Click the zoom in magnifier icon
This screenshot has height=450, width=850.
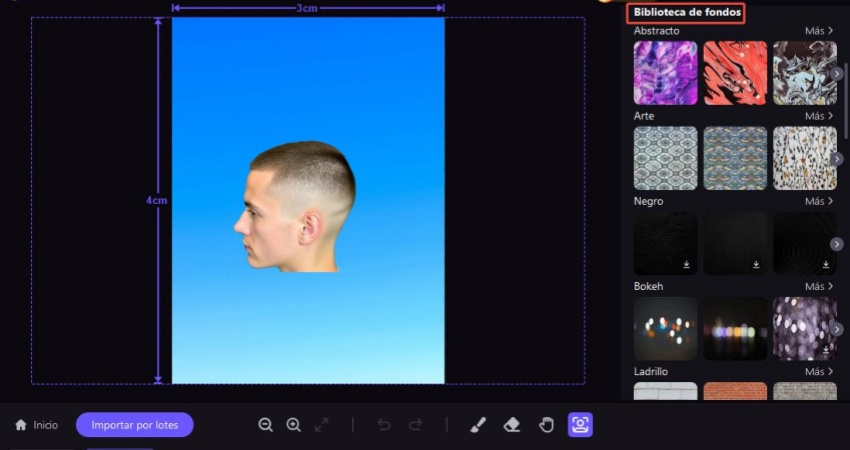pyautogui.click(x=293, y=425)
